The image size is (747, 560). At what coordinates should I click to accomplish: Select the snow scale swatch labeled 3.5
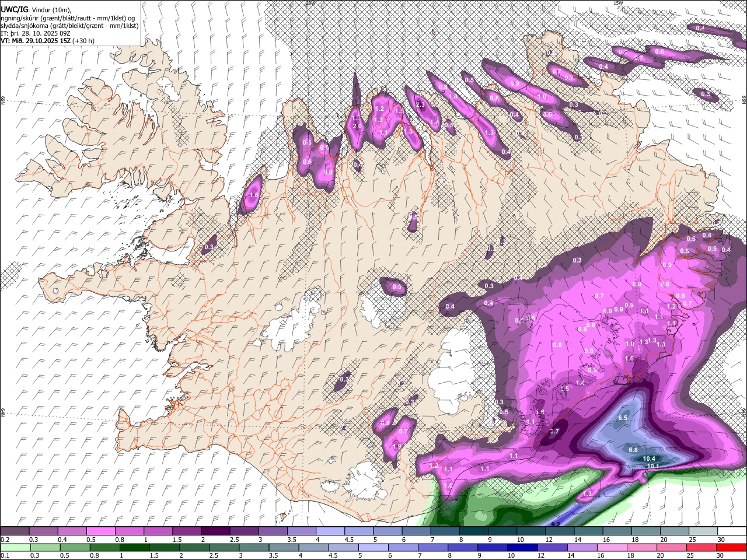click(x=301, y=531)
